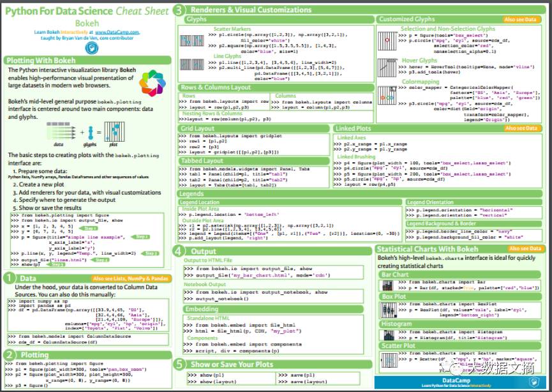Click the Also see Lists, NumPy & Pandas badge
This screenshot has width=552, height=392.
[x=130, y=279]
